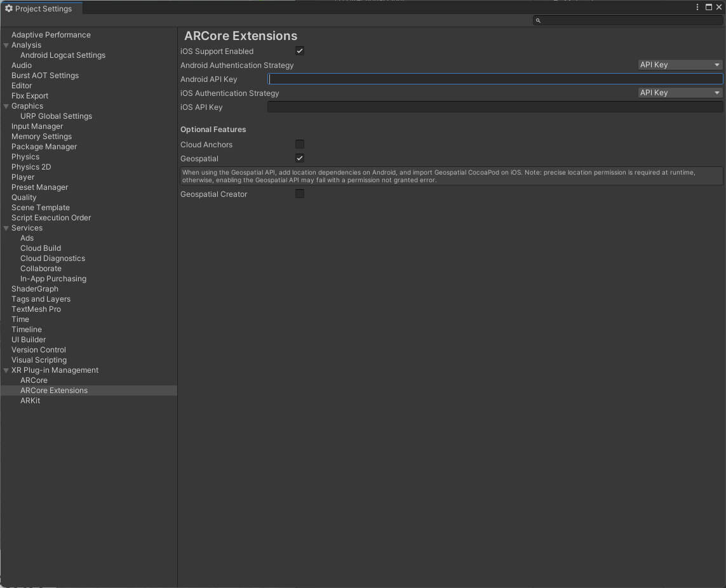Toggle iOS Support Enabled checkbox
Screen dimensions: 726x588
pyautogui.click(x=300, y=51)
